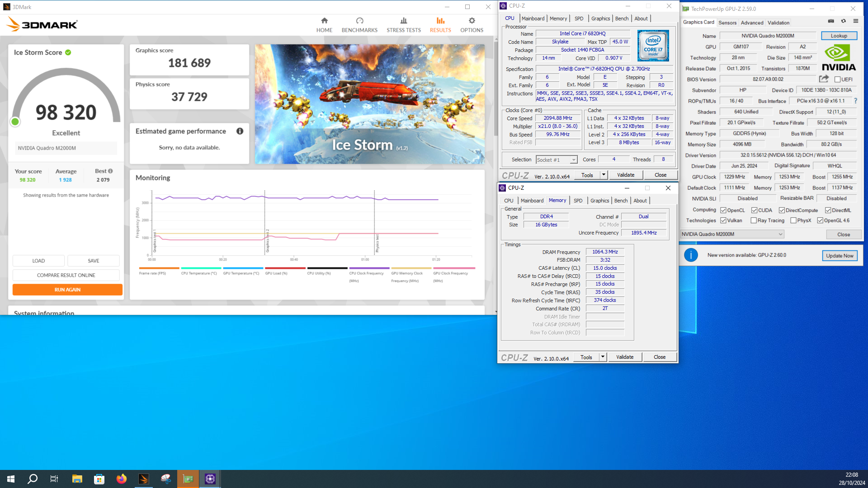Take a GPU-Z screenshot with camera icon
The width and height of the screenshot is (868, 488).
(831, 21)
